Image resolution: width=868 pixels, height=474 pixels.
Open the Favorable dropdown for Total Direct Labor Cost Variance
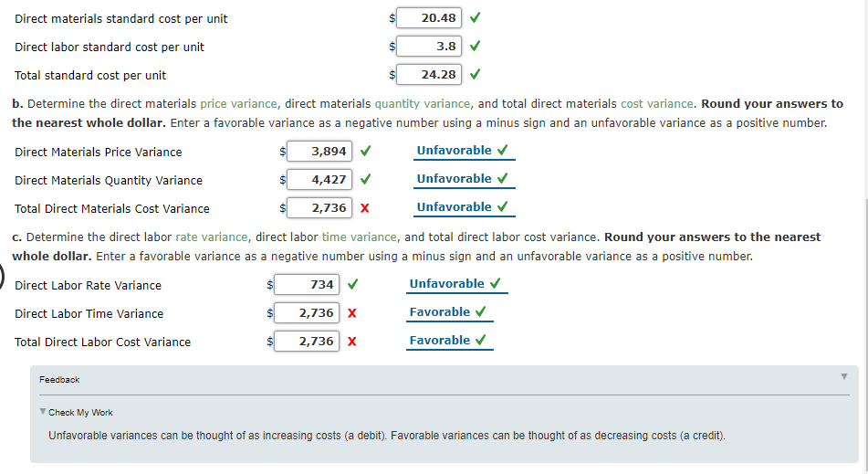pyautogui.click(x=449, y=341)
